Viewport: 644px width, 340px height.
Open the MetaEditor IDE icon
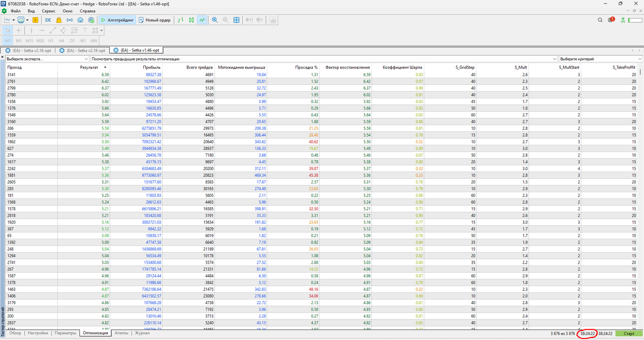pyautogui.click(x=48, y=20)
